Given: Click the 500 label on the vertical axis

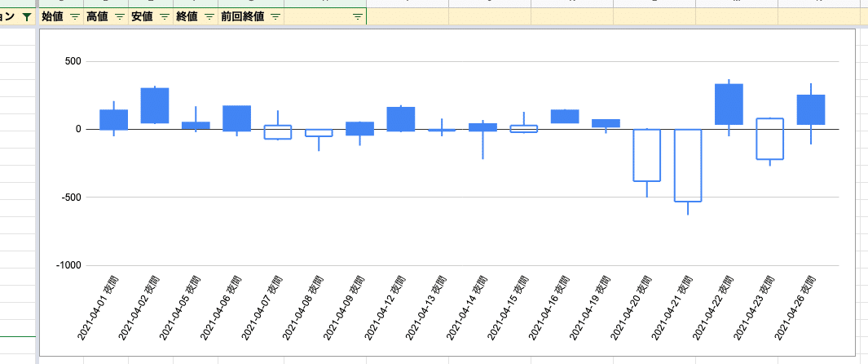Looking at the screenshot, I should pos(75,61).
